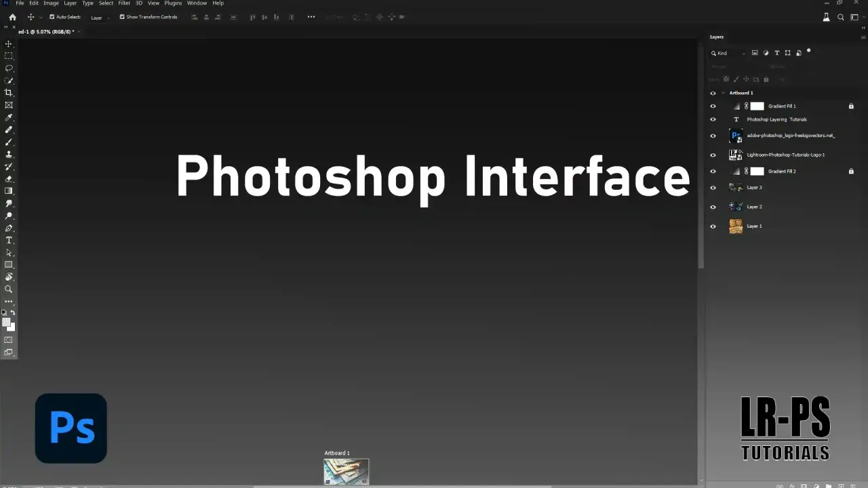The width and height of the screenshot is (868, 488).
Task: Filter layers by type layers icon
Action: click(x=777, y=53)
